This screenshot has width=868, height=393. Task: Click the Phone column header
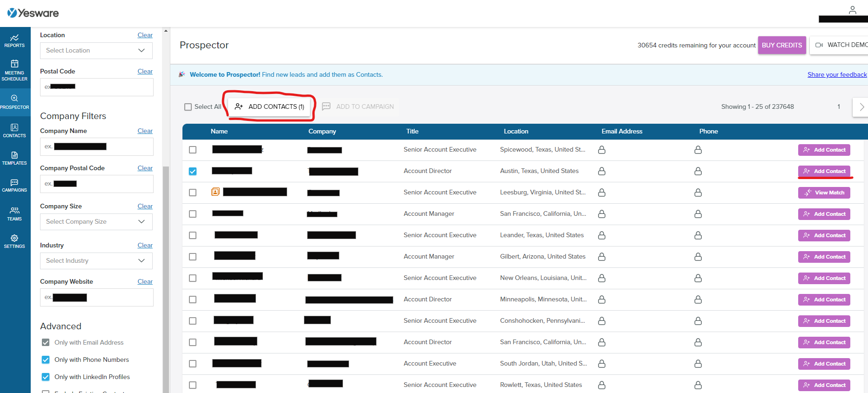click(708, 131)
